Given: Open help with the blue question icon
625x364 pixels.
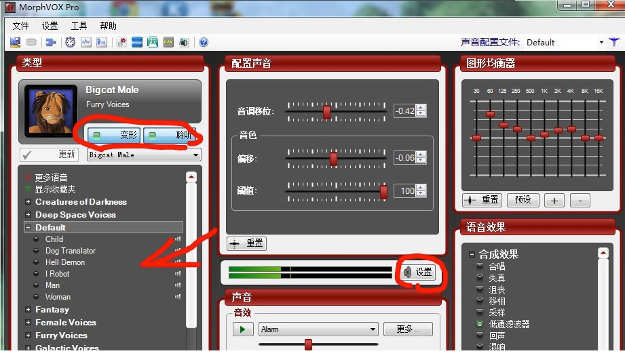Looking at the screenshot, I should click(x=204, y=42).
